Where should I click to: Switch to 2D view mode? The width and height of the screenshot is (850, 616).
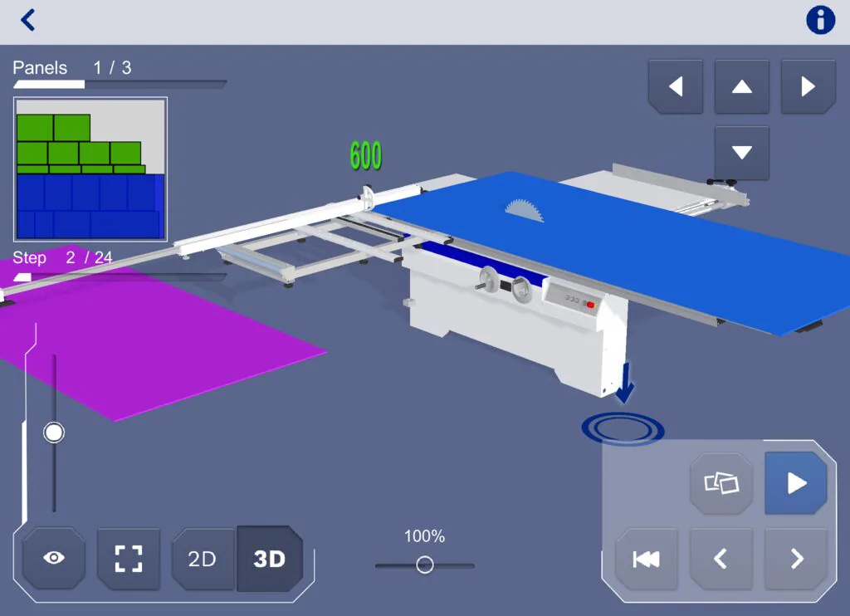click(x=203, y=559)
